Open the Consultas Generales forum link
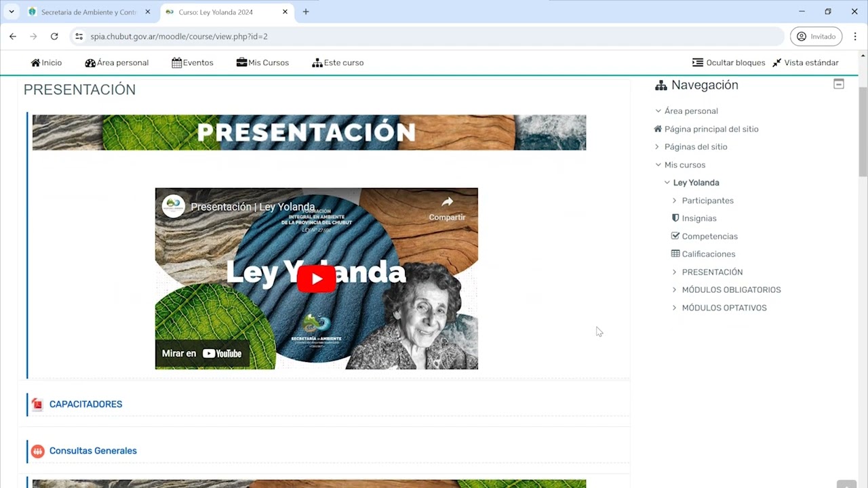The height and width of the screenshot is (488, 868). tap(93, 451)
